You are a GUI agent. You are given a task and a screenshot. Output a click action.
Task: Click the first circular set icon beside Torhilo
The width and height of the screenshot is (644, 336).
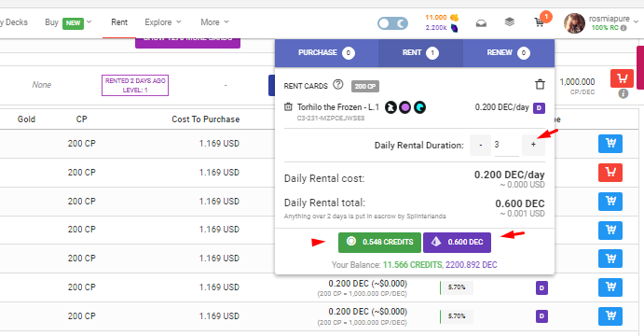391,107
